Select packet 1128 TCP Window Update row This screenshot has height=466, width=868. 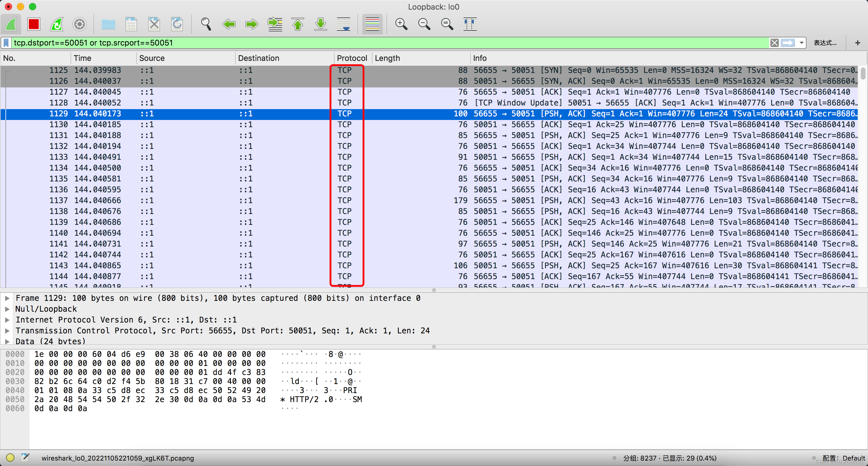pos(429,103)
